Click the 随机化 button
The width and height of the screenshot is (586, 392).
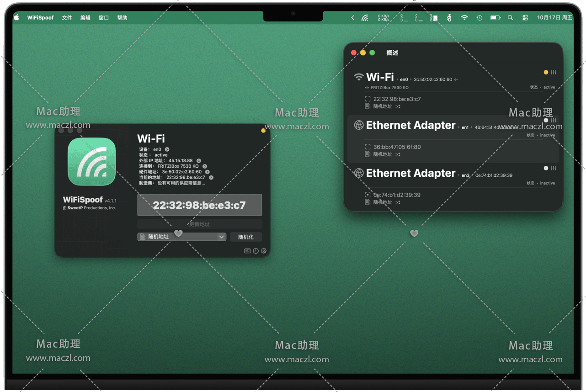(245, 237)
